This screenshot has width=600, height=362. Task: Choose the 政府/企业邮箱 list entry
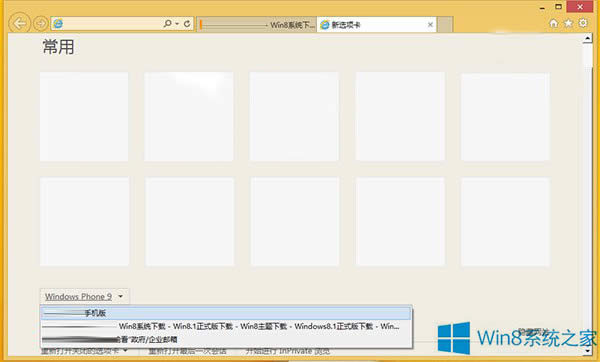(x=226, y=339)
